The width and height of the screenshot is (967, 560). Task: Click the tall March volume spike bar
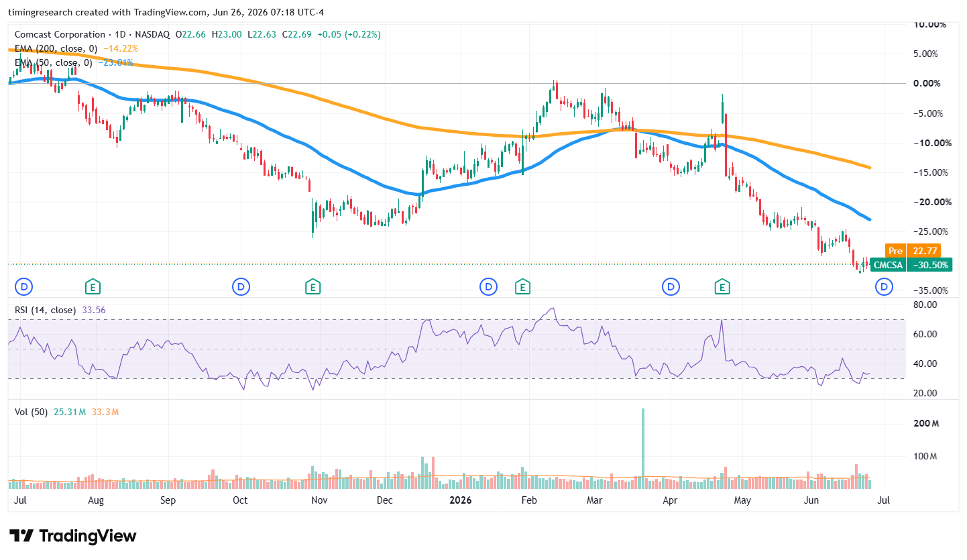click(642, 447)
